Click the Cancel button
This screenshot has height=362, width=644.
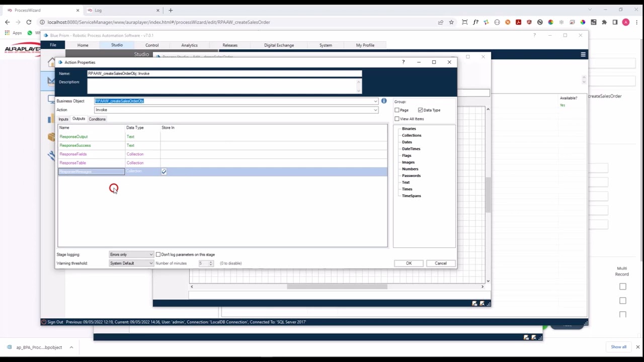pos(440,263)
